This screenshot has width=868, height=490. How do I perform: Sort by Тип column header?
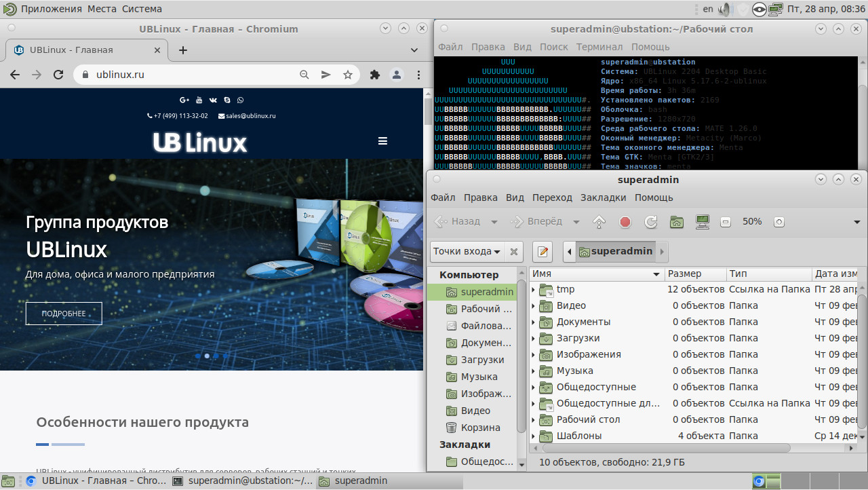pos(769,274)
